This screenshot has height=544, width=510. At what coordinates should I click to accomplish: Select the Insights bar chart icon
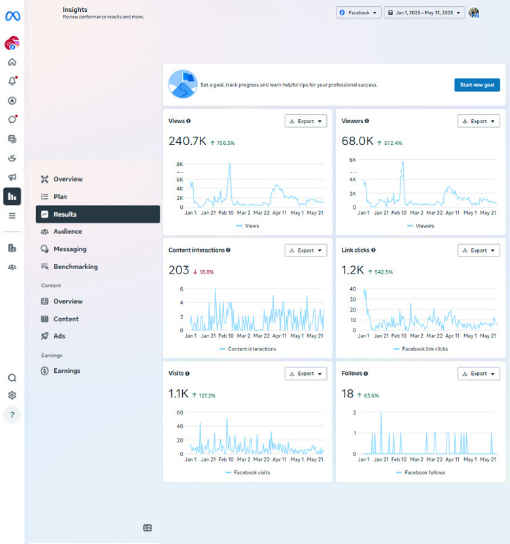click(12, 196)
